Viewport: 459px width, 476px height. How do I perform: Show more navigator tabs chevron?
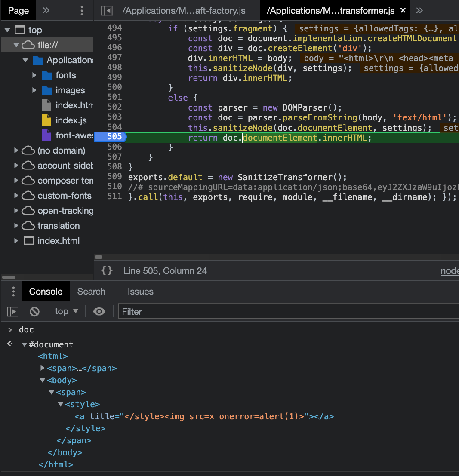pos(46,11)
